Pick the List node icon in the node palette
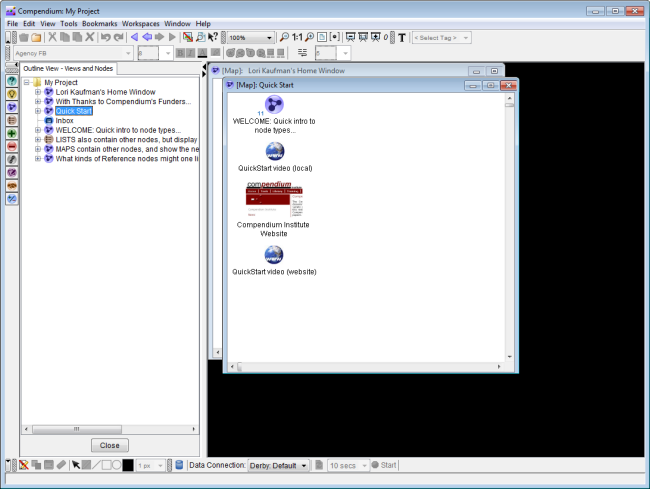The image size is (650, 489). (x=12, y=120)
